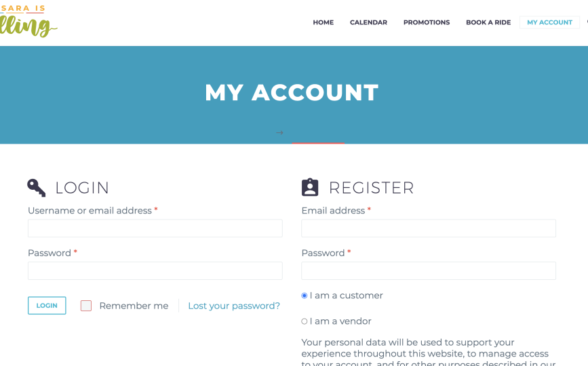Focus the Register Password input
This screenshot has height=366, width=588.
tap(429, 271)
